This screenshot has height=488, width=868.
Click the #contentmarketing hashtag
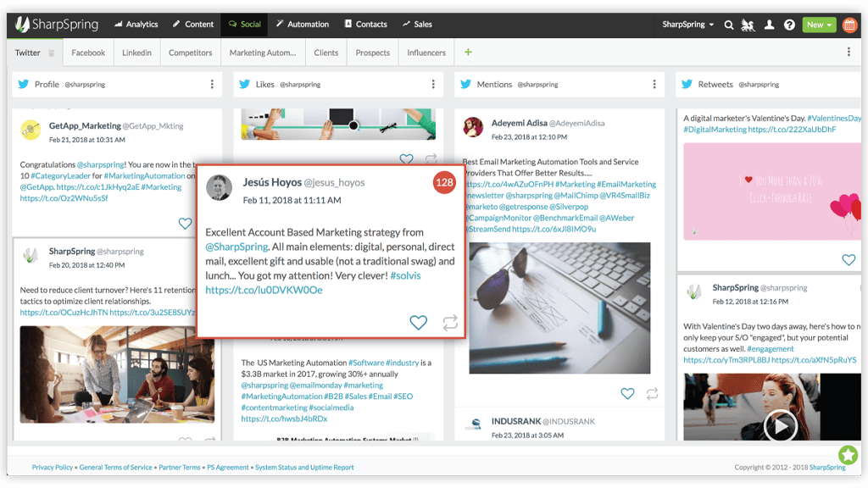coord(274,408)
